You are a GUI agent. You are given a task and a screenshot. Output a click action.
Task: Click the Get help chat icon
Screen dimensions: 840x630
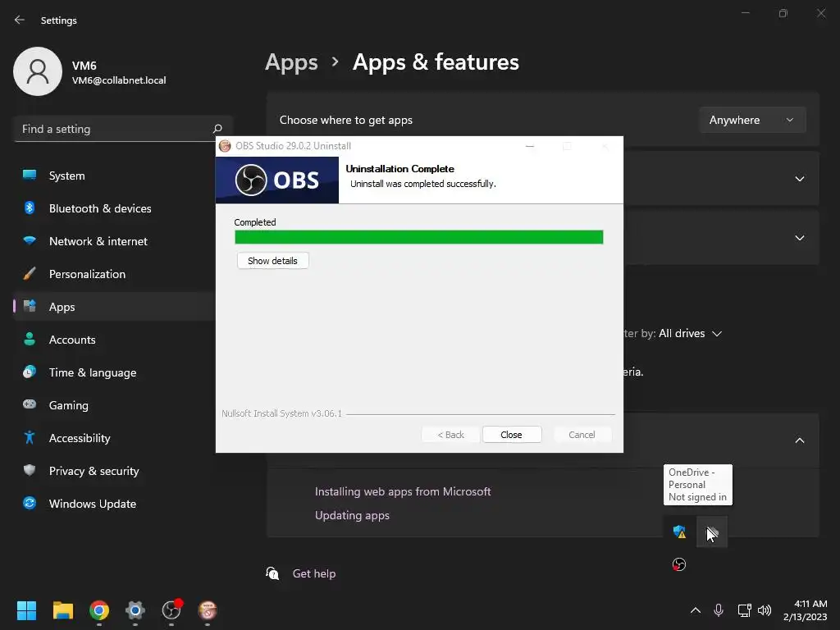[272, 573]
